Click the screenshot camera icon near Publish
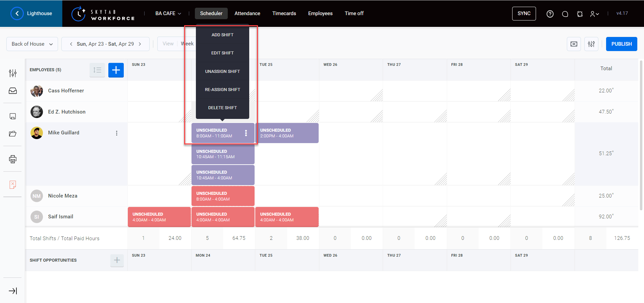The height and width of the screenshot is (303, 644). [574, 44]
